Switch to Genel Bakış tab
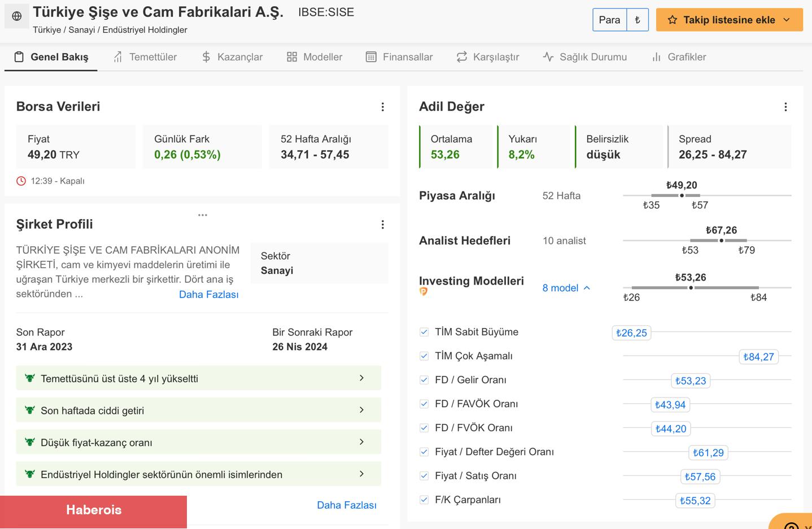Screen dimensions: 812x529 click(51, 57)
